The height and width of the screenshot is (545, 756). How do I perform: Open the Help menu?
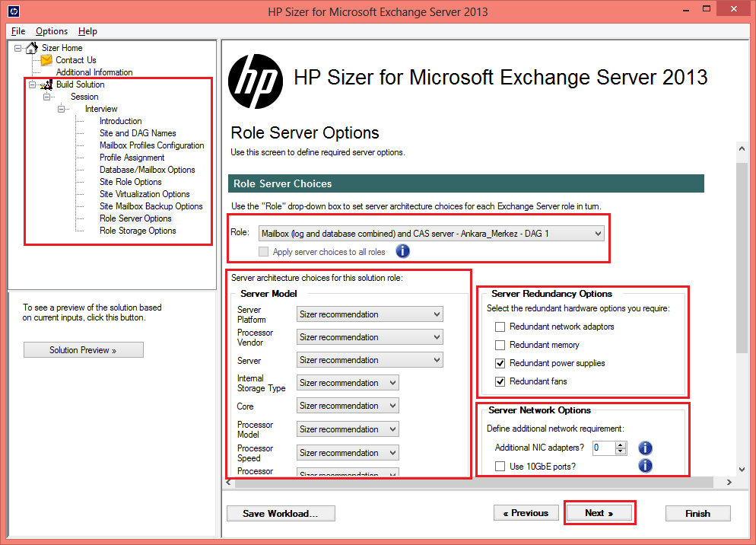coord(87,31)
